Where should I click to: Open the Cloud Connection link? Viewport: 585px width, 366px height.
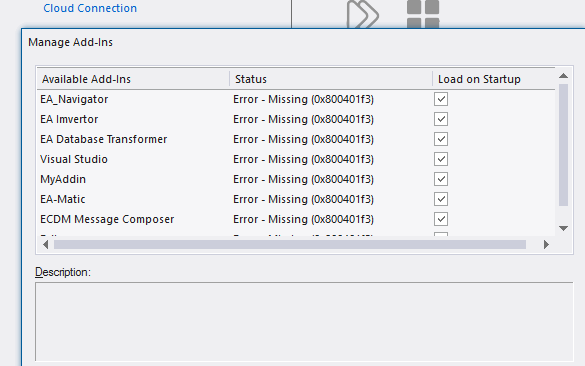90,8
